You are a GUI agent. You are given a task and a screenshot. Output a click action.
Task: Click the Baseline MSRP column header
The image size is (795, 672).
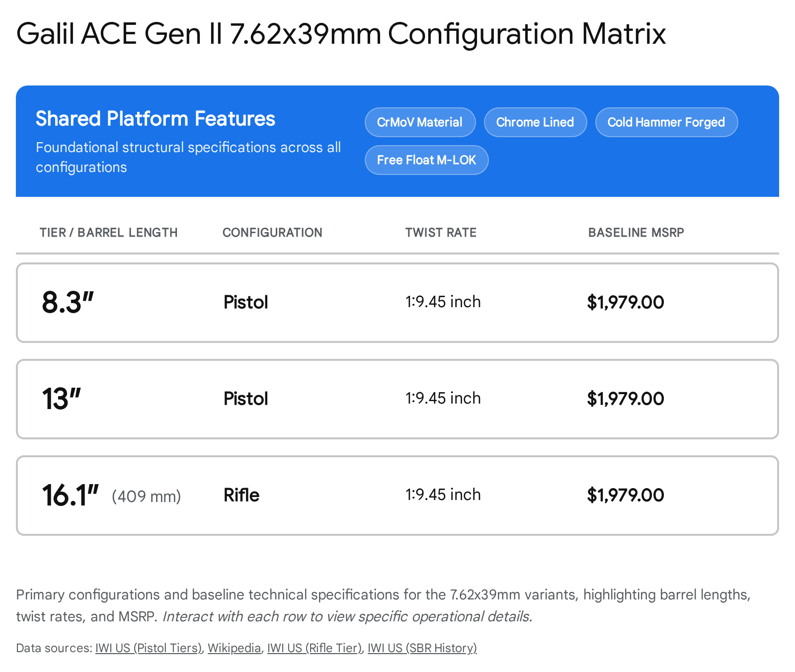coord(636,233)
